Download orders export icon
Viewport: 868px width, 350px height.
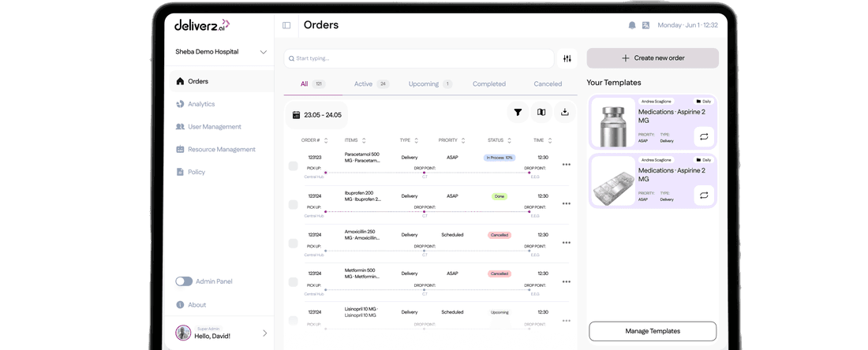click(x=565, y=112)
